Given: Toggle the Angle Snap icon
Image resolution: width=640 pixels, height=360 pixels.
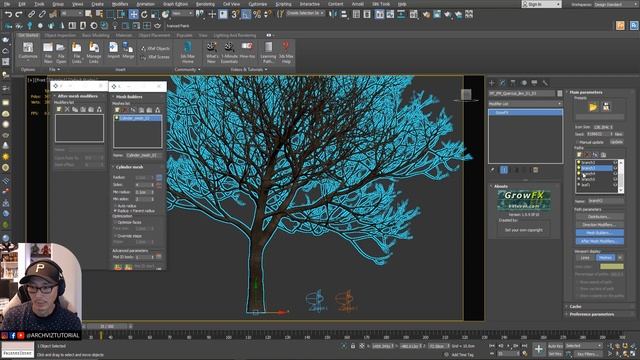Looking at the screenshot, I should click(x=246, y=14).
